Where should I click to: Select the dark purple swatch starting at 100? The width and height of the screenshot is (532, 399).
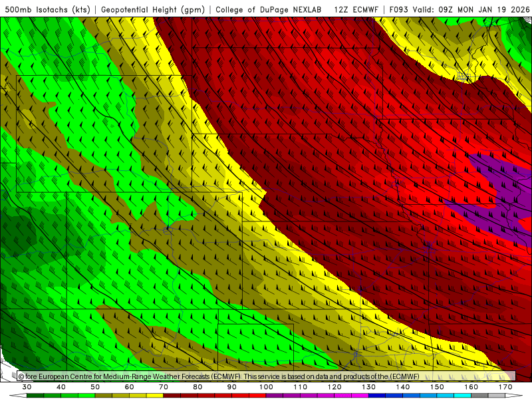(275, 396)
